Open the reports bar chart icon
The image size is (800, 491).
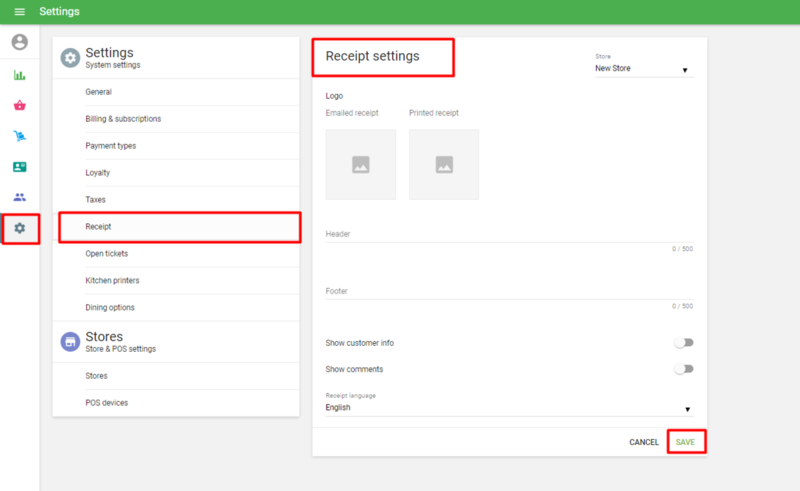19,75
